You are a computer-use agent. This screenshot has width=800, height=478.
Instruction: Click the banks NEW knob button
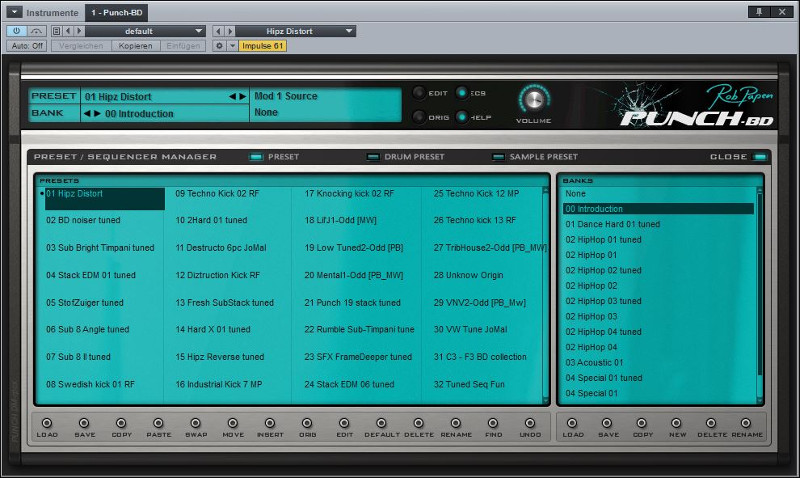(677, 423)
